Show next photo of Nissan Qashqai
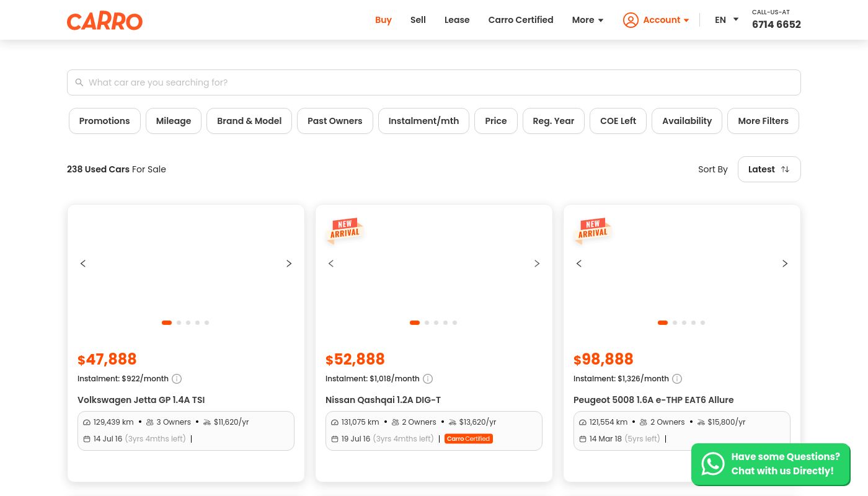Screen dimensions: 868x496 coord(537,263)
